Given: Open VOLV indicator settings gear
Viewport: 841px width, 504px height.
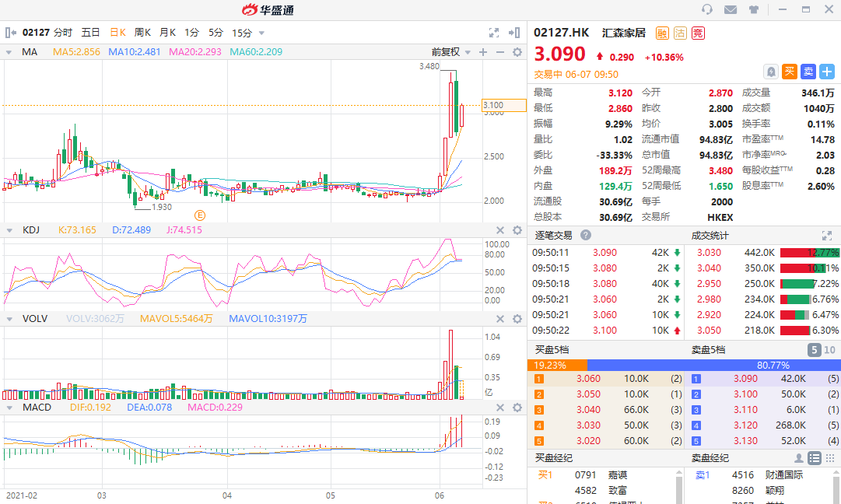Looking at the screenshot, I should coord(517,318).
